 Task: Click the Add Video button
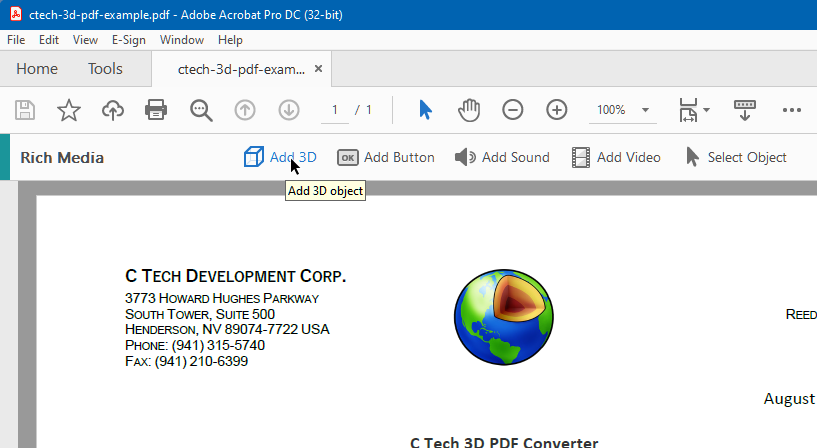tap(616, 157)
